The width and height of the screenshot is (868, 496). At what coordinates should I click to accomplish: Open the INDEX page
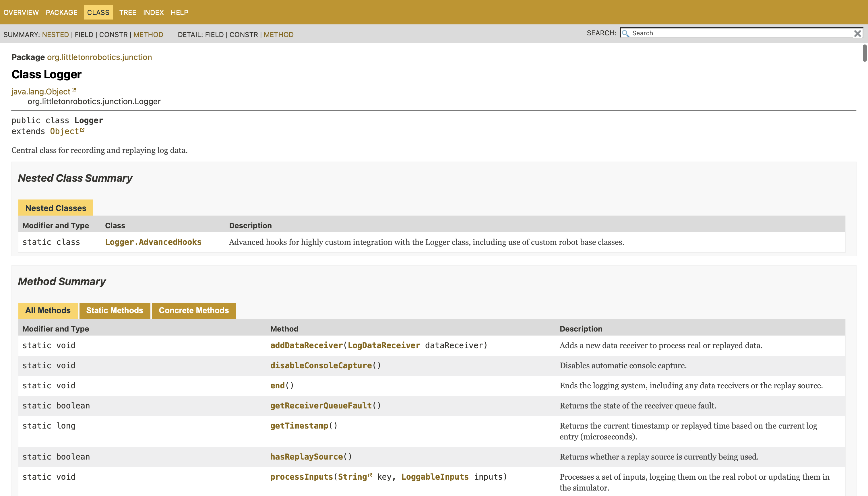tap(153, 12)
